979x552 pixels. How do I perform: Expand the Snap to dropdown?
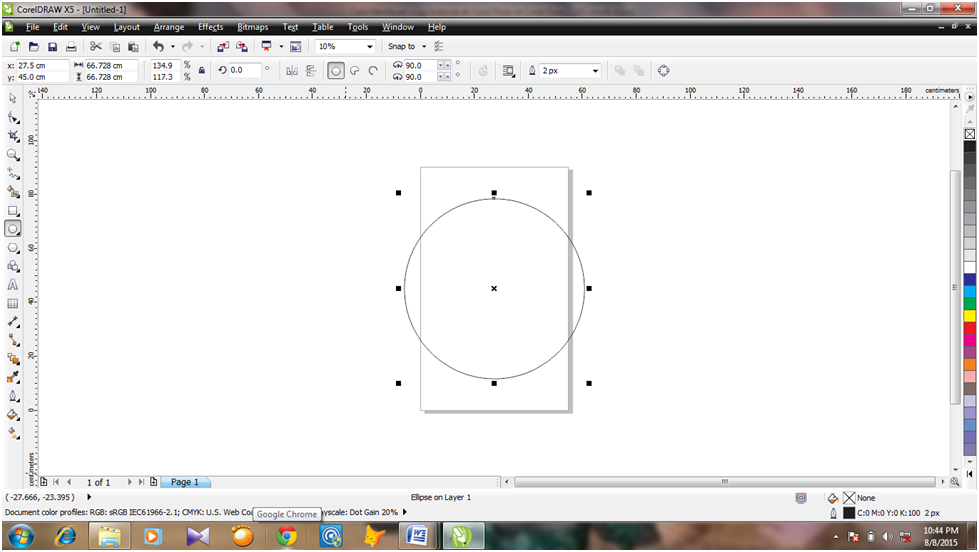(x=424, y=46)
